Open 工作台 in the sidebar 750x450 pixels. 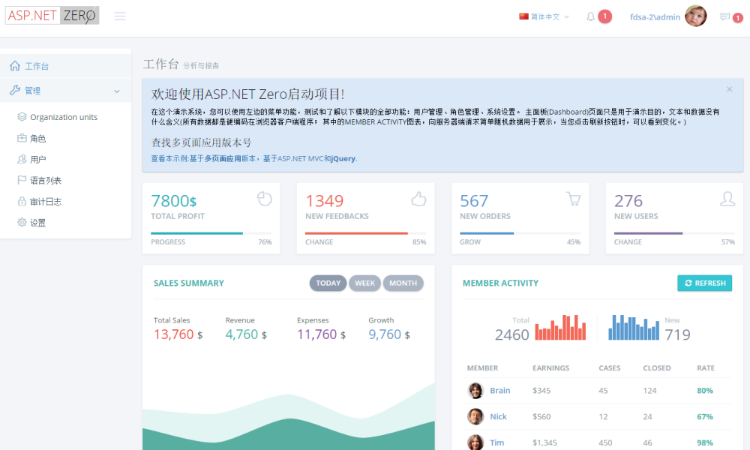[66, 66]
